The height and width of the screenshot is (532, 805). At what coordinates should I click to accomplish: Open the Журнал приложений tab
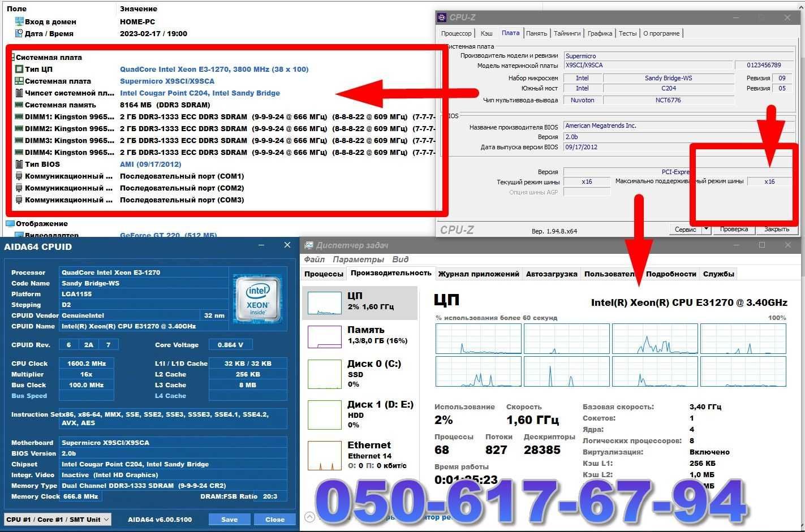(x=479, y=274)
